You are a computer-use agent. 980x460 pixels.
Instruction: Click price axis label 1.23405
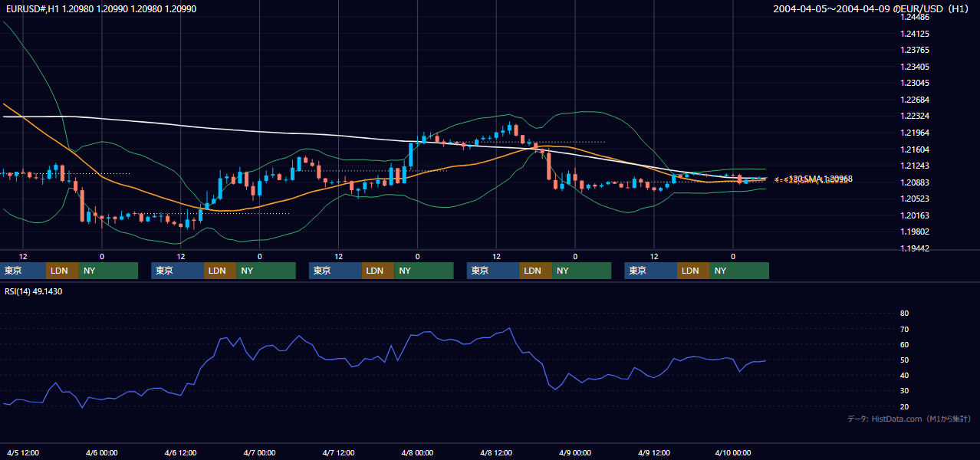pyautogui.click(x=916, y=67)
